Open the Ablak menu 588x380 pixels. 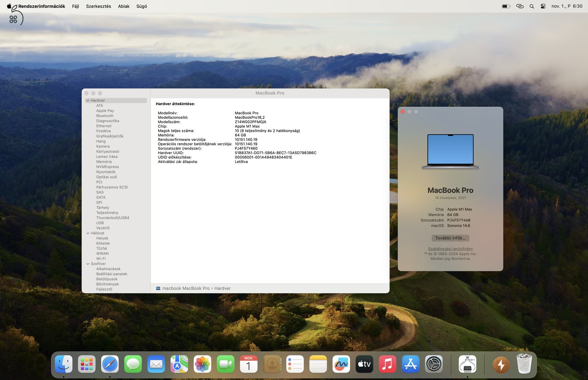[x=124, y=6]
